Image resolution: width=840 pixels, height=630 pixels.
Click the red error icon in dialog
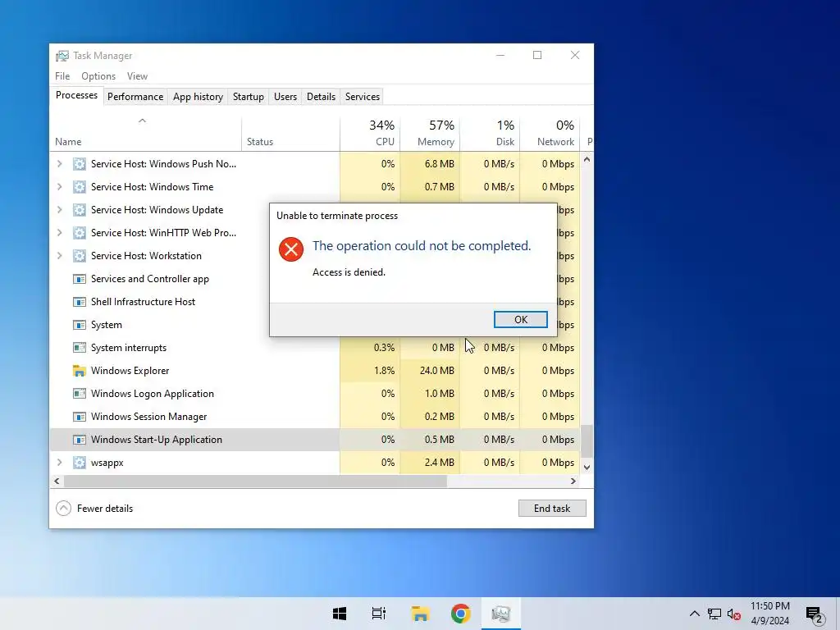tap(291, 249)
